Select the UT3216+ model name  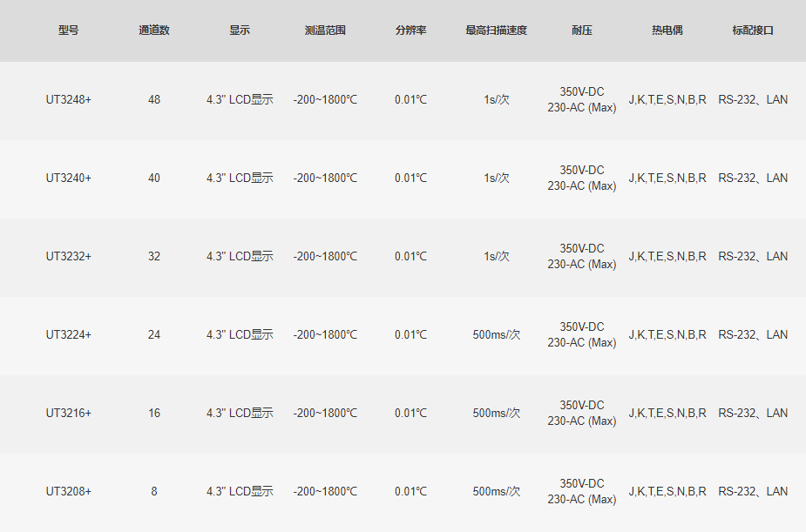[68, 414]
